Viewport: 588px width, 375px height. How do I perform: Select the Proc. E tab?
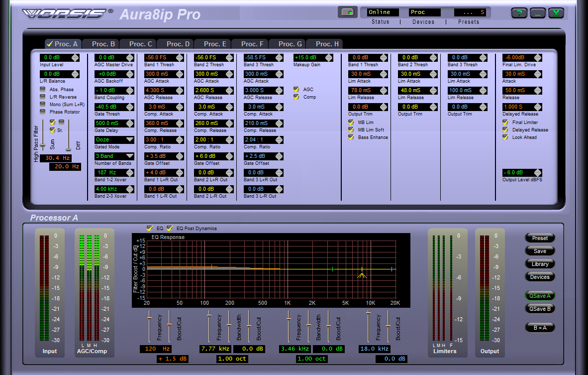(x=212, y=44)
